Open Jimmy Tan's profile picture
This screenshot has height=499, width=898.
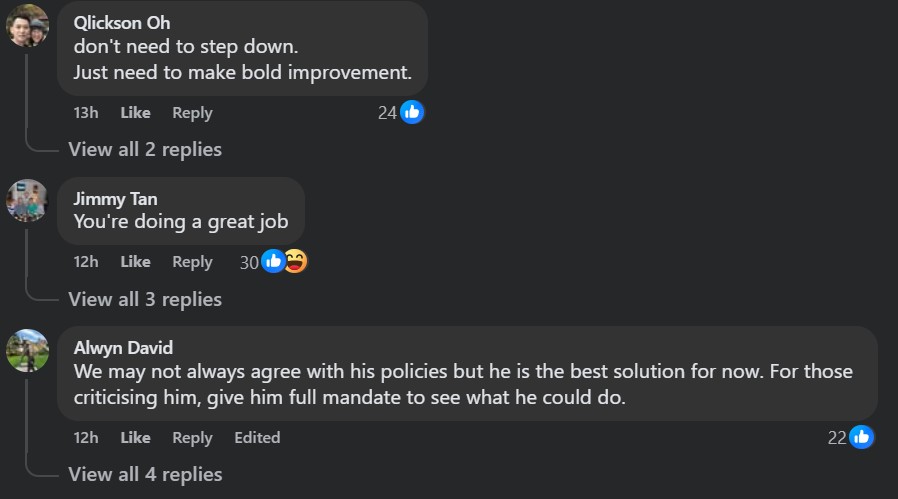[27, 201]
